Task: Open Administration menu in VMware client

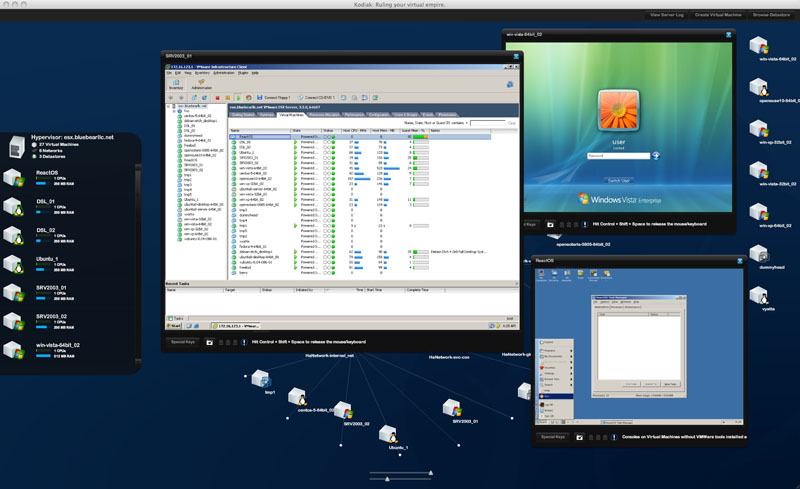Action: 223,73
